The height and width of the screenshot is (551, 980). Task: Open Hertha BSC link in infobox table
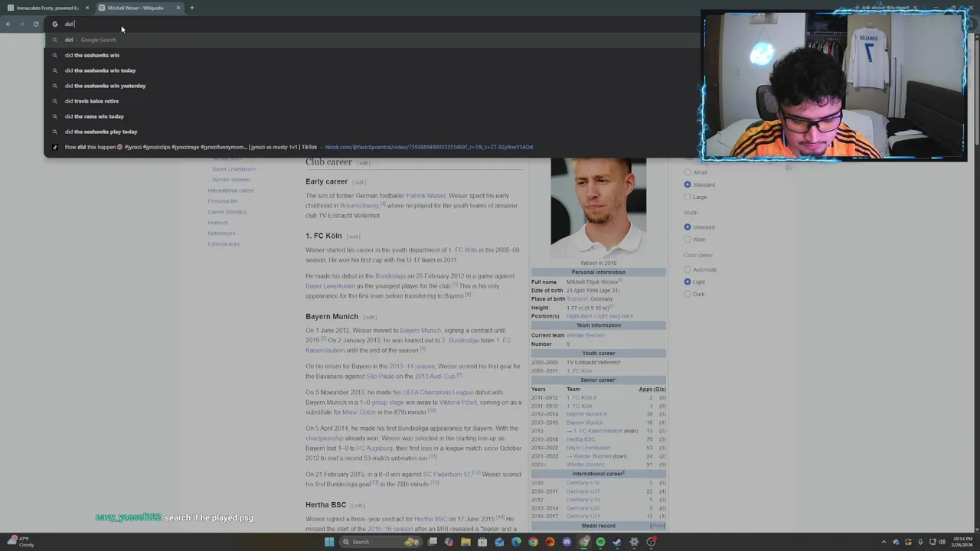coord(580,439)
